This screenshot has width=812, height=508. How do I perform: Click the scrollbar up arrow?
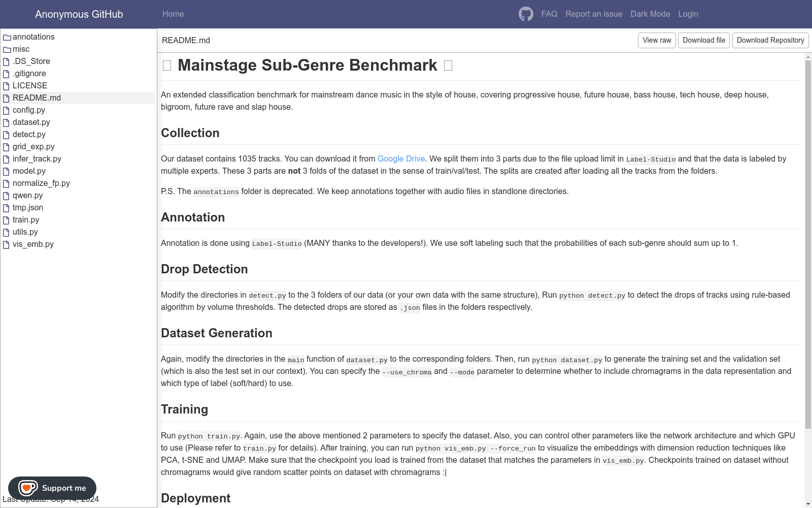pos(808,56)
